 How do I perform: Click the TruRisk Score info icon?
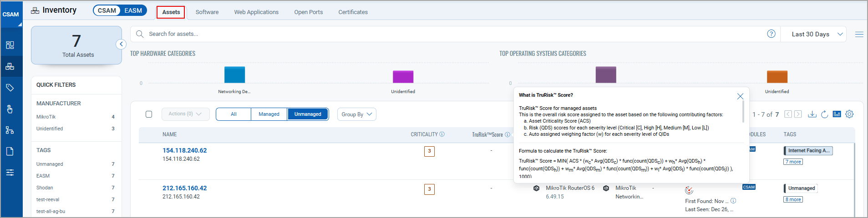point(507,134)
